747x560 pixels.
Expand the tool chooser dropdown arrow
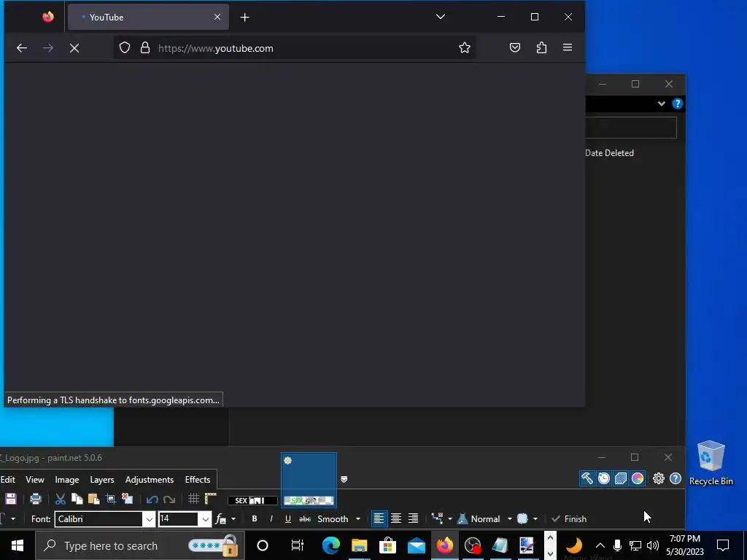[x=13, y=519]
